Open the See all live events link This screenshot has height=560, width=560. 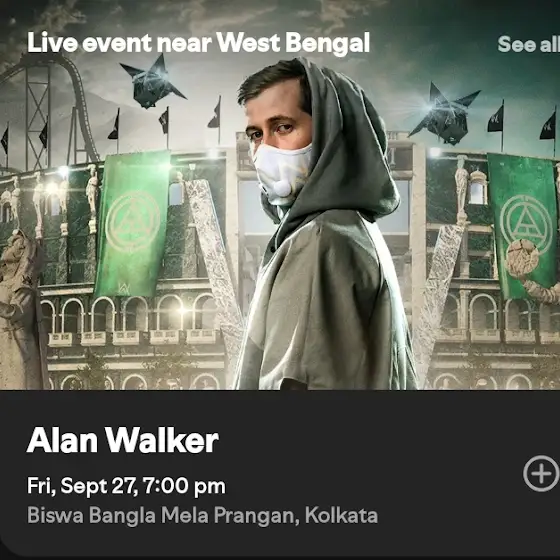[529, 44]
